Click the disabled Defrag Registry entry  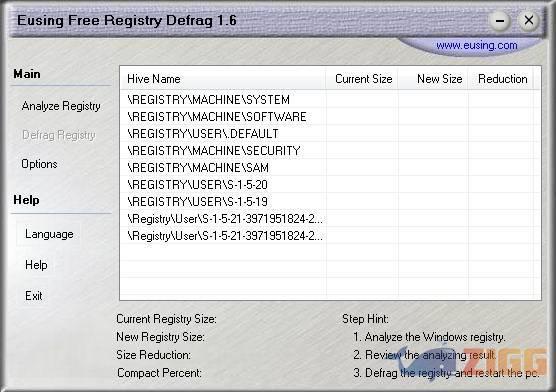click(59, 135)
